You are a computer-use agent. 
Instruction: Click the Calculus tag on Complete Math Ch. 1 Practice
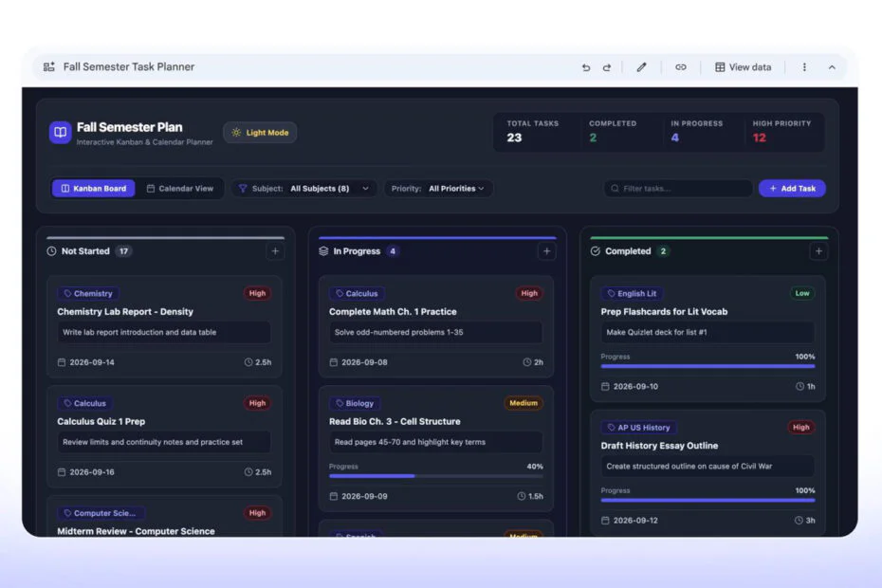click(357, 294)
